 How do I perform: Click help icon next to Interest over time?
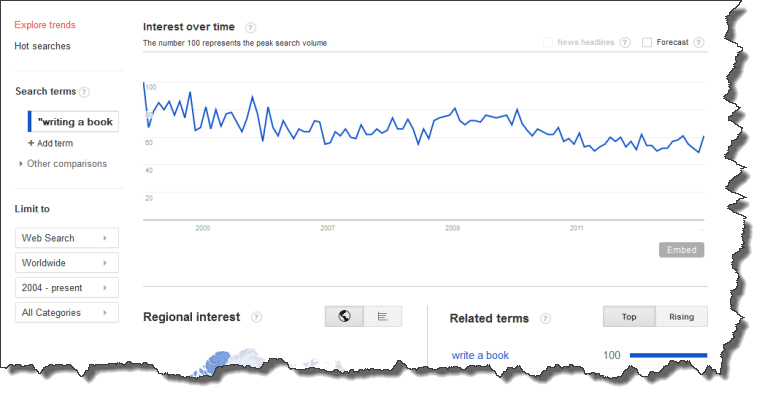tap(250, 27)
